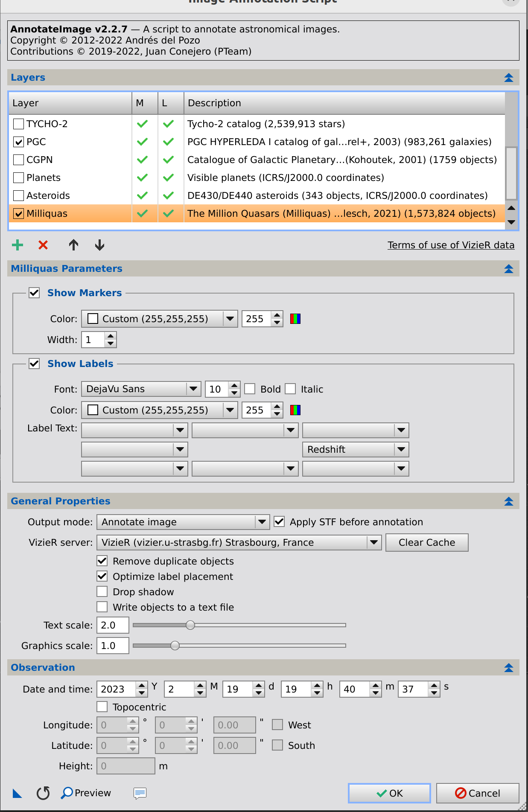Enable the Asteroids layer checkbox
The width and height of the screenshot is (528, 812).
click(x=19, y=196)
